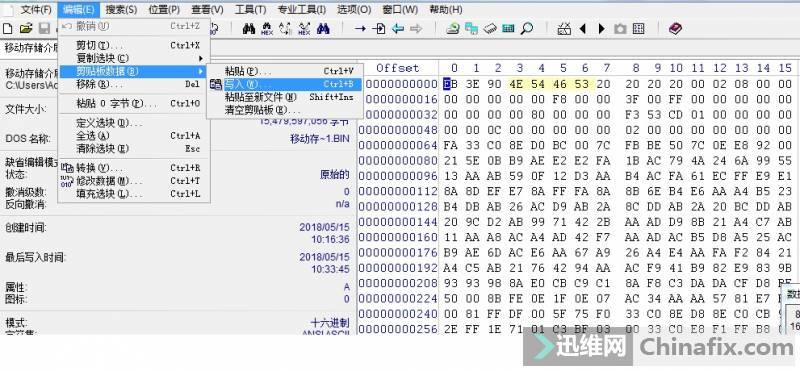This screenshot has height=371, width=800.
Task: Click the checkmark-X options toolbar icon
Action: tap(564, 29)
